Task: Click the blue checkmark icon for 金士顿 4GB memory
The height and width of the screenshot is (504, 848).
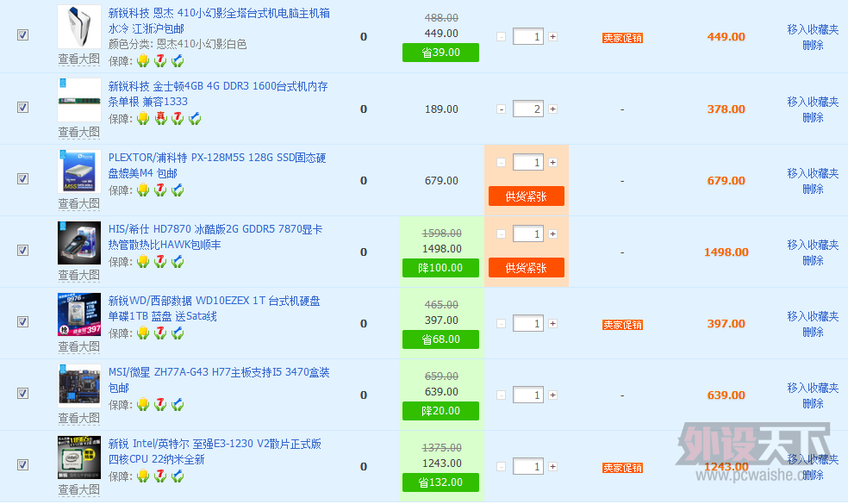Action: 195,118
